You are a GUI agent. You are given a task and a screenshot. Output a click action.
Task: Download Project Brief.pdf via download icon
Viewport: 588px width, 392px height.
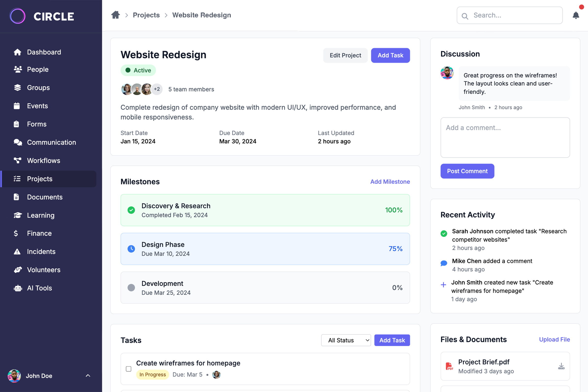[561, 366]
